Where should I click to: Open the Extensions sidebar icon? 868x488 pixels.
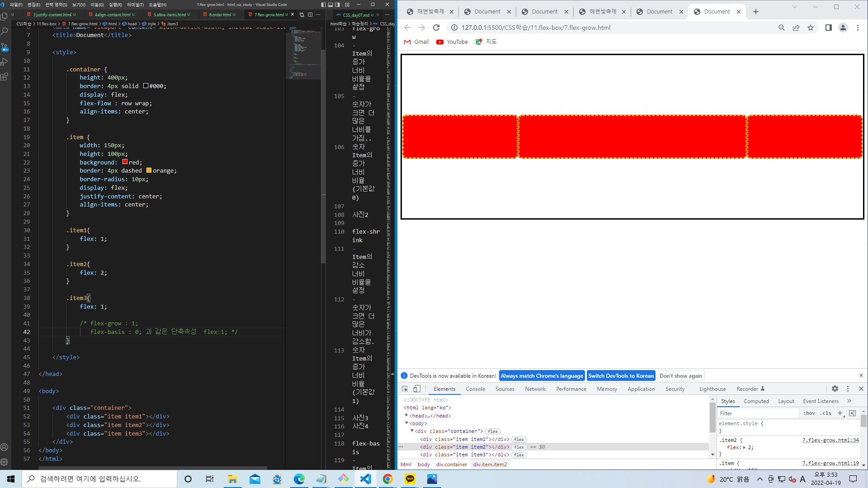point(5,76)
